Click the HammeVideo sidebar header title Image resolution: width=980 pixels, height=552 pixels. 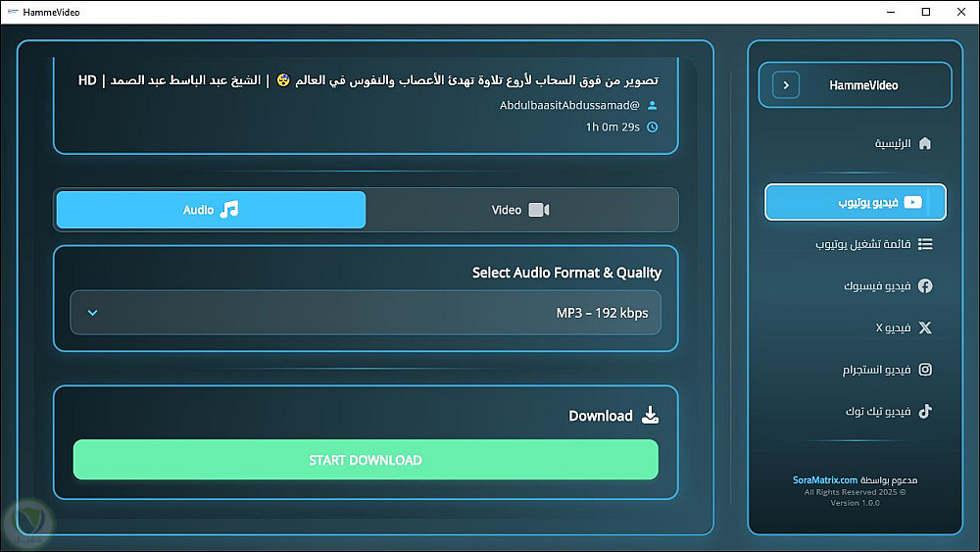click(x=863, y=85)
